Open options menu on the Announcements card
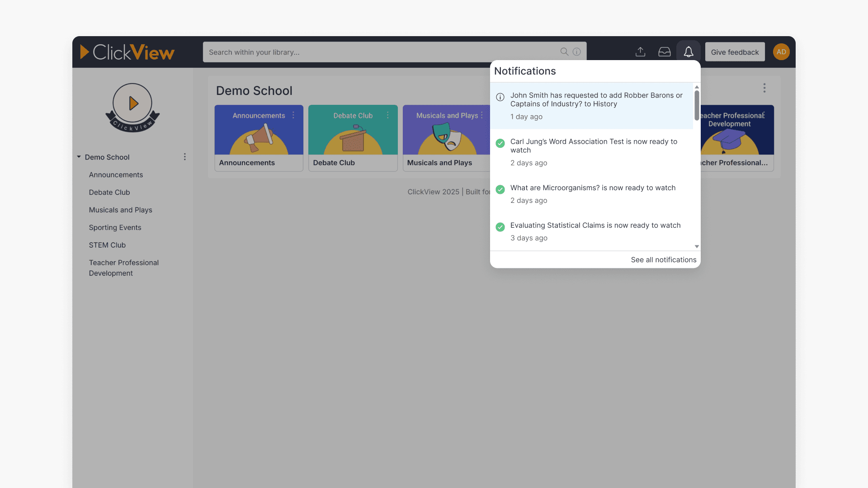The image size is (868, 488). [x=294, y=115]
